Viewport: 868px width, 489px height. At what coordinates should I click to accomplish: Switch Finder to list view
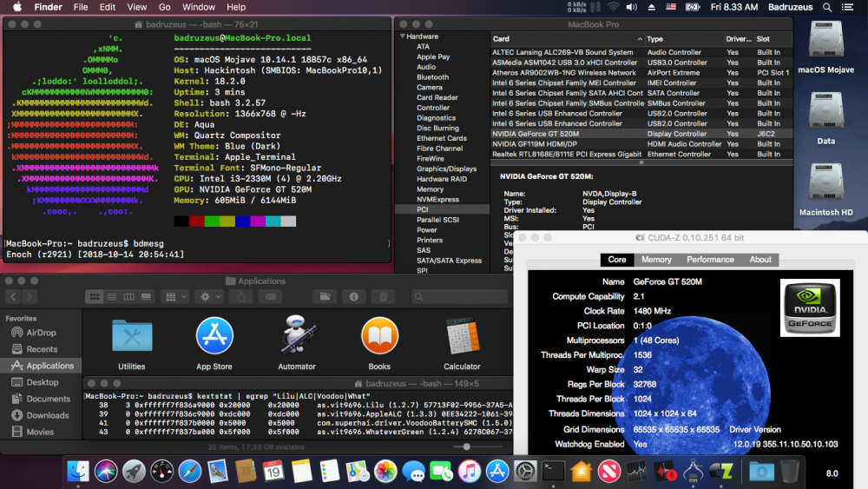tap(112, 297)
